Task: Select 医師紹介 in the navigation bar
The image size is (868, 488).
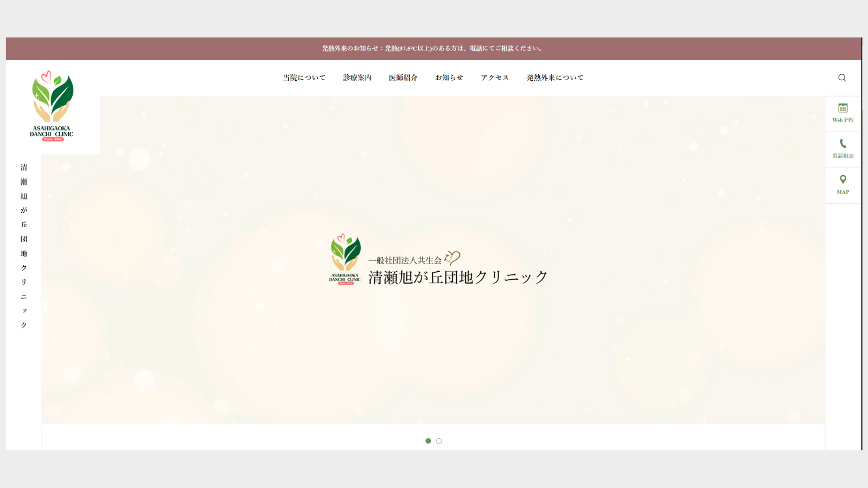Action: pos(403,78)
